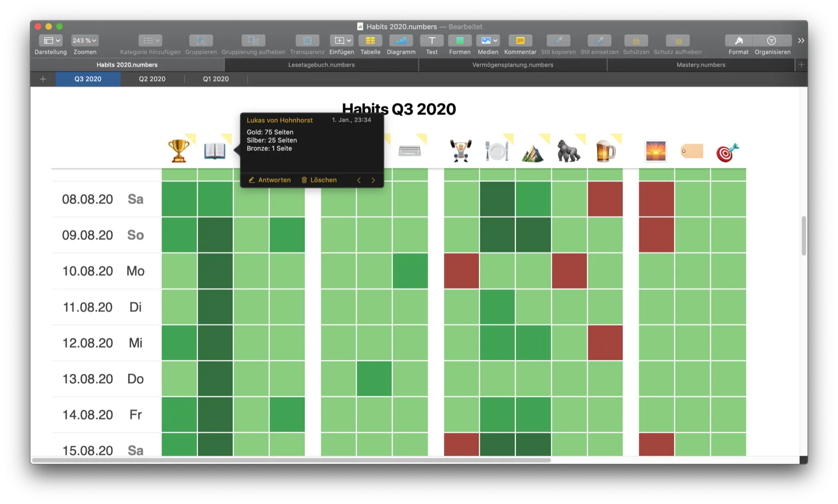The image size is (838, 504).
Task: Click the trophy column header icon
Action: [179, 151]
